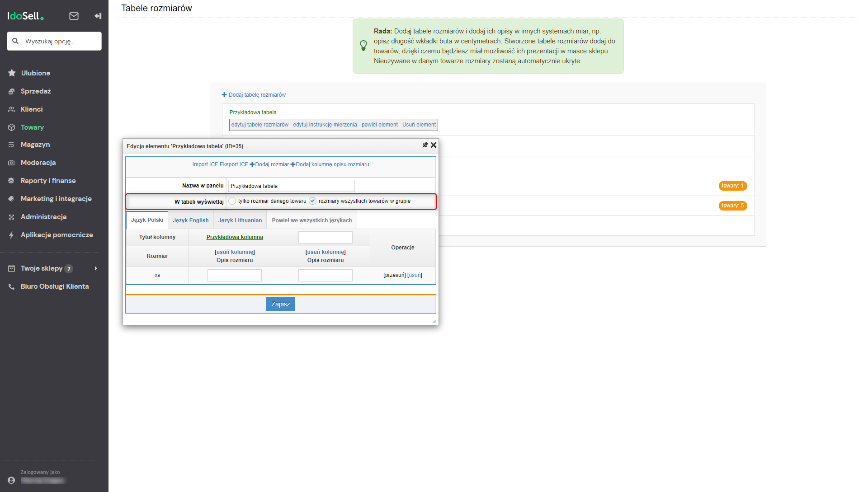Click the IdoSell logo
Viewport: 868px width, 492px height.
pos(26,16)
